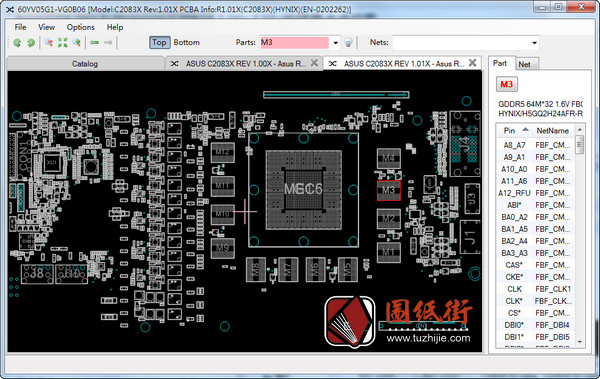Click inside the Parts input field

pyautogui.click(x=294, y=42)
